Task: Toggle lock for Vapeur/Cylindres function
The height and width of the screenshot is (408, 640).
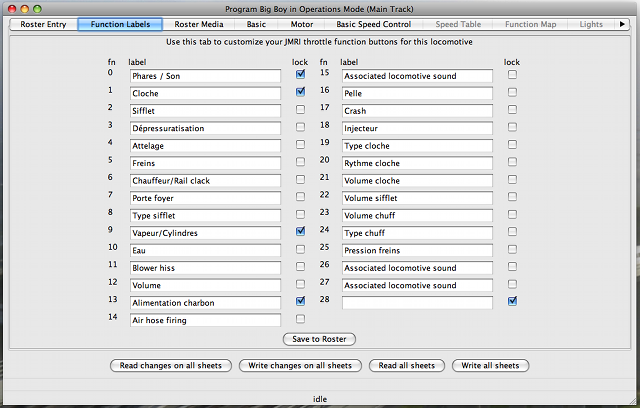Action: [300, 231]
